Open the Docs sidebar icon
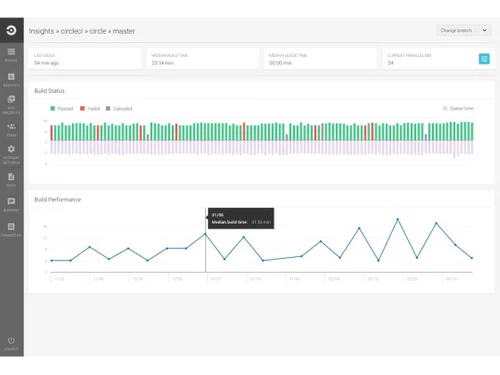 (11, 176)
